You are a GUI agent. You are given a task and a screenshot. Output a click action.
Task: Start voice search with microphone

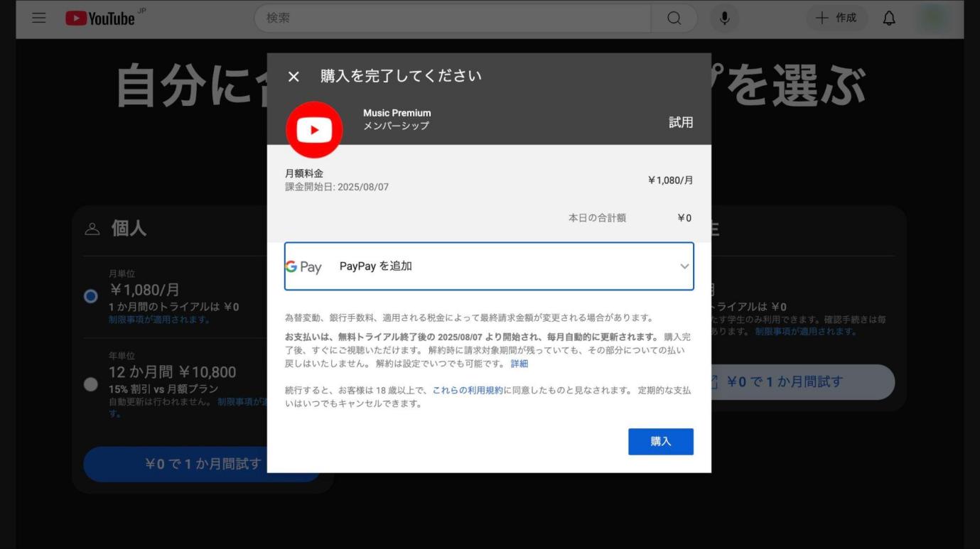pyautogui.click(x=724, y=18)
